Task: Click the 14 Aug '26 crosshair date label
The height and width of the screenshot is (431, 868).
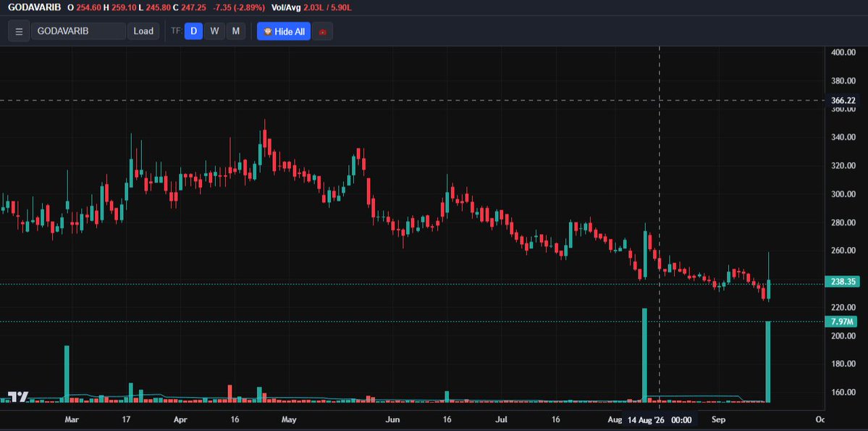Action: (x=659, y=420)
